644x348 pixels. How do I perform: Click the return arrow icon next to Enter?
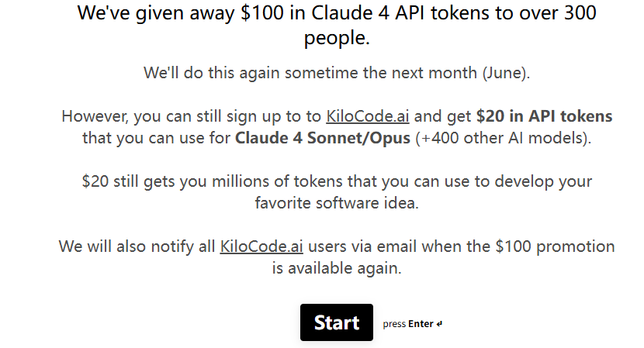(439, 324)
